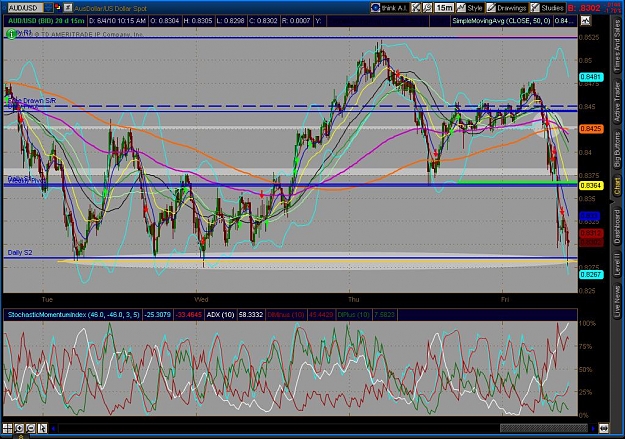
Task: Click the D: 6/4/10 10:15 AM date readout
Action: [x=118, y=21]
